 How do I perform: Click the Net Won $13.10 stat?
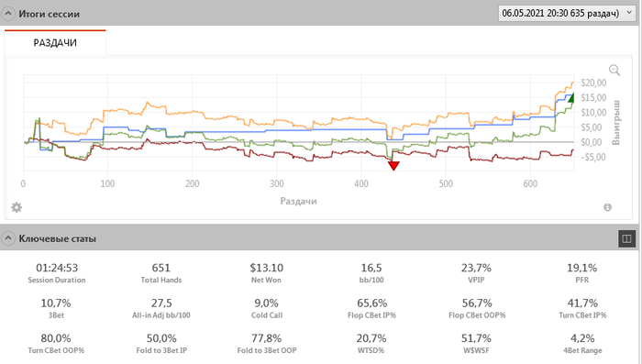[x=267, y=272]
